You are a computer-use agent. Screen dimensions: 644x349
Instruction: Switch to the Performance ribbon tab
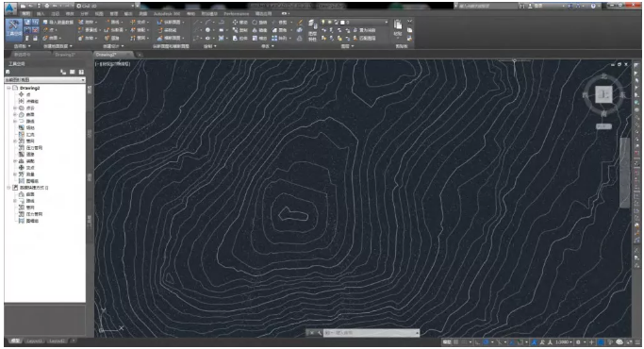coord(236,13)
